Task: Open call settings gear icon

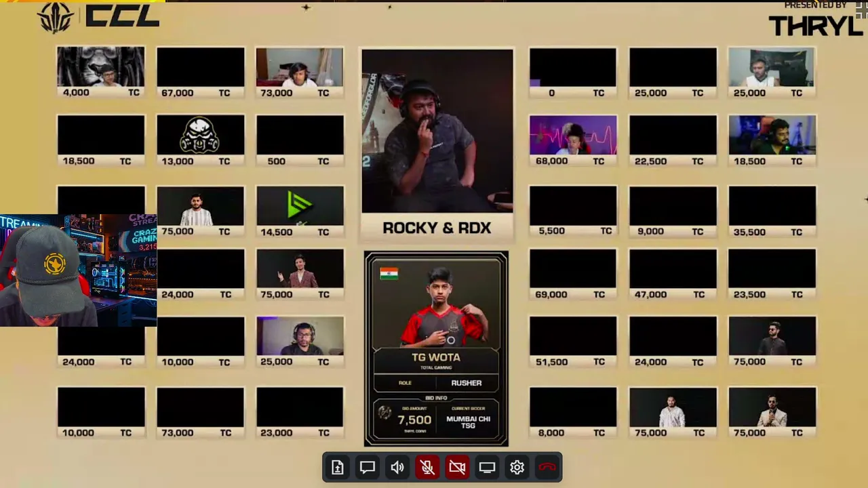Action: point(517,468)
